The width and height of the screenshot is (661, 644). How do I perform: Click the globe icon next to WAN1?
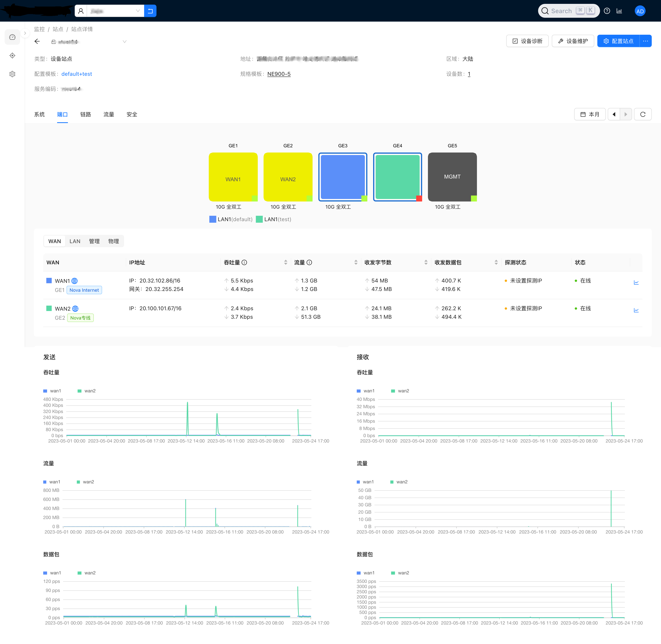[x=74, y=281]
